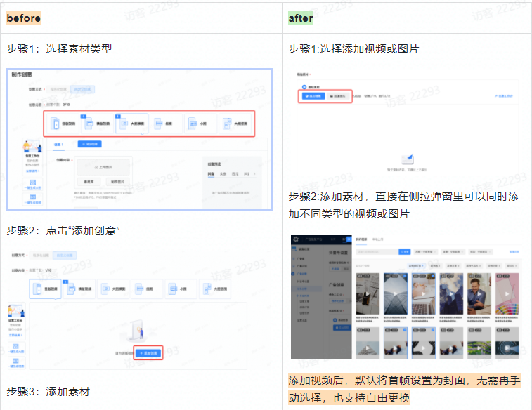This screenshot has height=410, width=532.
Task: Click 上传图片 upload area in before step 1
Action: tap(103, 167)
